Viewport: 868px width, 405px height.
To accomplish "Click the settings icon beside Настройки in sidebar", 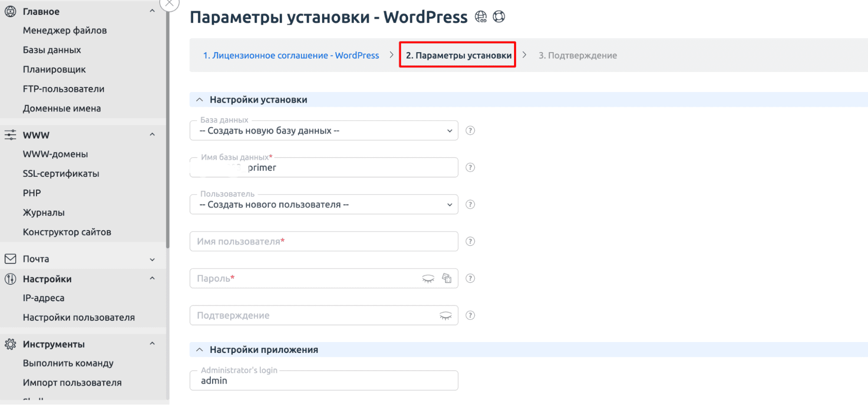I will (x=10, y=279).
